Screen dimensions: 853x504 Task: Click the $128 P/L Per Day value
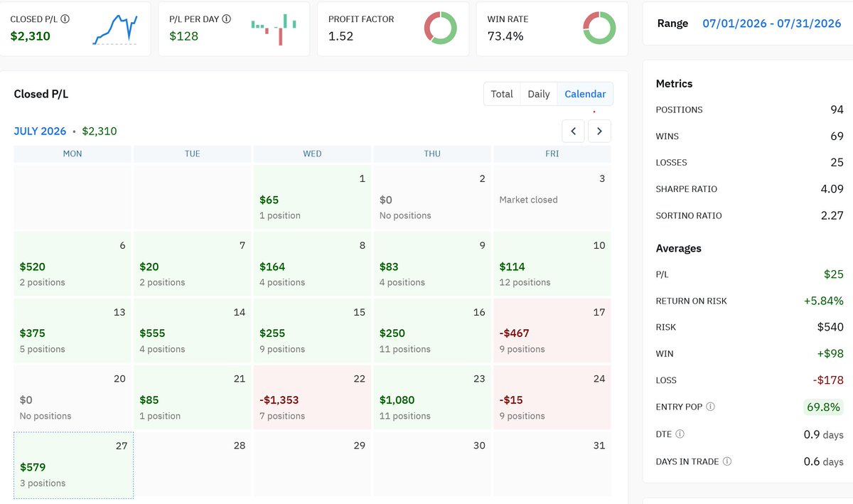(183, 36)
